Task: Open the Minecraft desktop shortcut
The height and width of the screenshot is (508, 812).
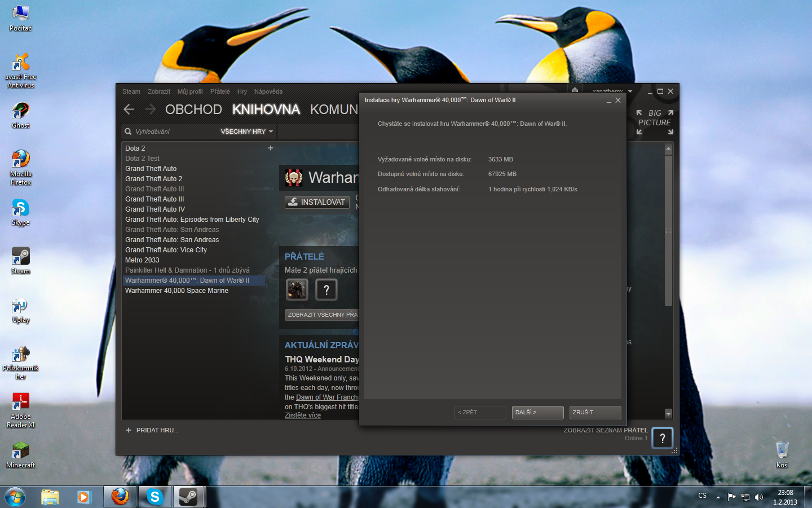Action: 20,454
